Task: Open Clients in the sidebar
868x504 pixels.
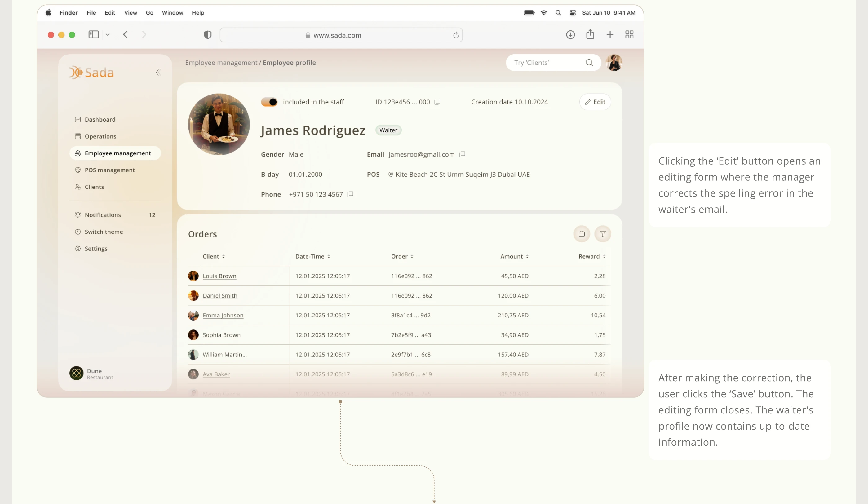Action: tap(94, 187)
